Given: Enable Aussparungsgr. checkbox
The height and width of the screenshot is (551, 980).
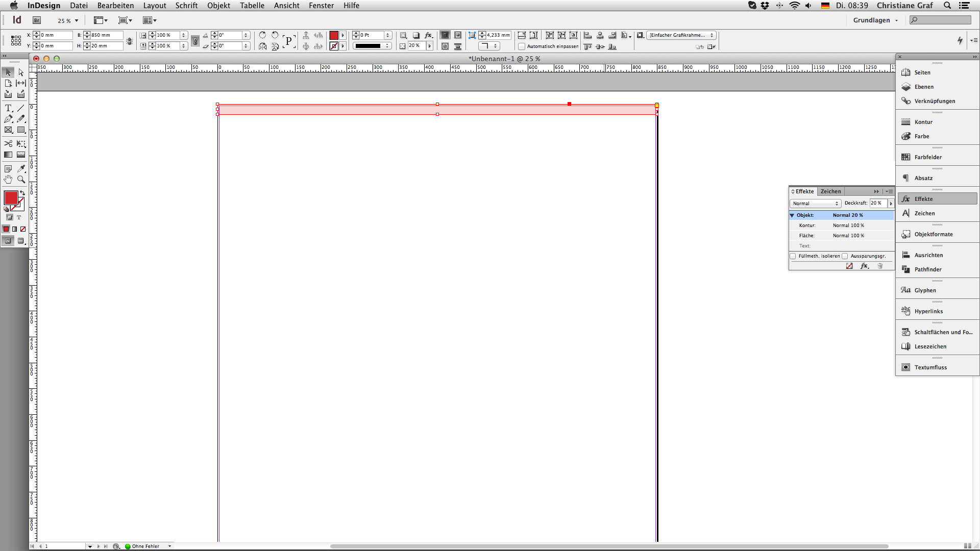Looking at the screenshot, I should [x=845, y=256].
